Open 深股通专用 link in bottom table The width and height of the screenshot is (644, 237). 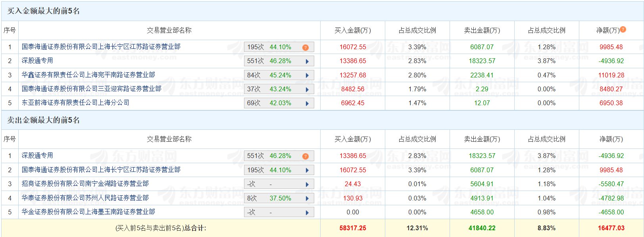coord(37,156)
